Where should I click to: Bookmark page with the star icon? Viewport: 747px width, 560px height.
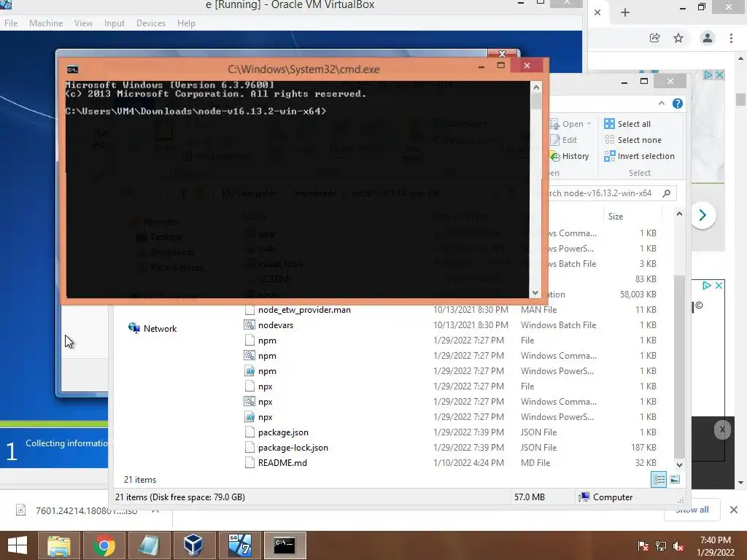coord(678,38)
